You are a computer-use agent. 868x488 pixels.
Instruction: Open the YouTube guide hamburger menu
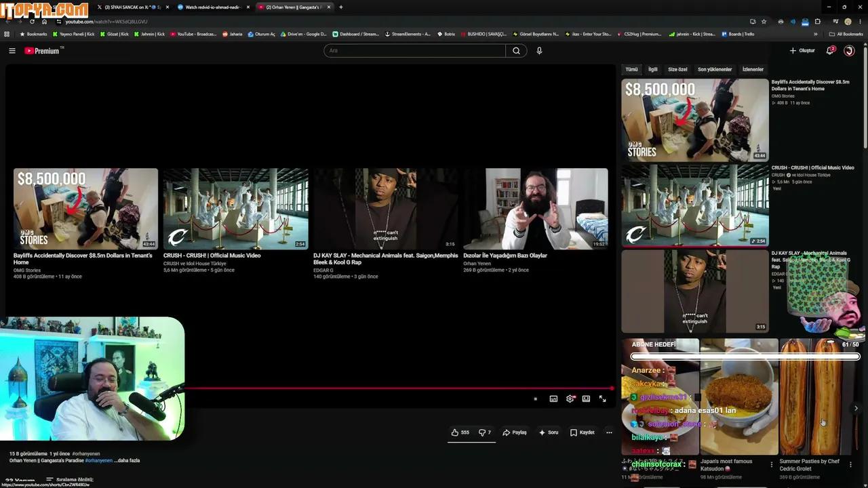[x=12, y=51]
